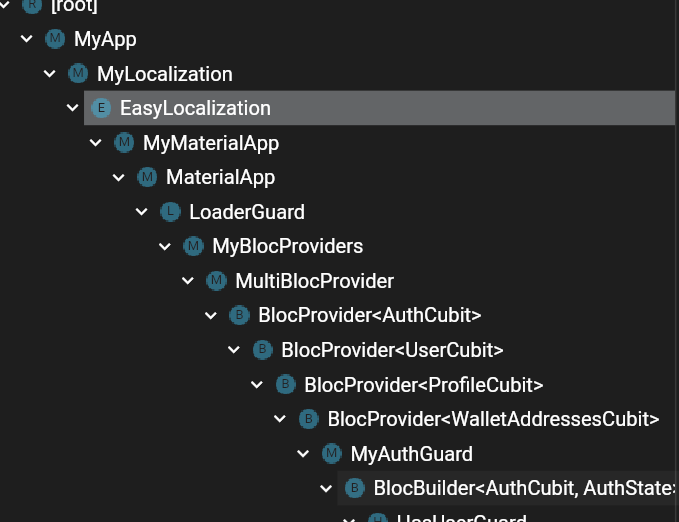Select the LoaderGuard widget label
Viewport: 679px width, 522px height.
247,212
